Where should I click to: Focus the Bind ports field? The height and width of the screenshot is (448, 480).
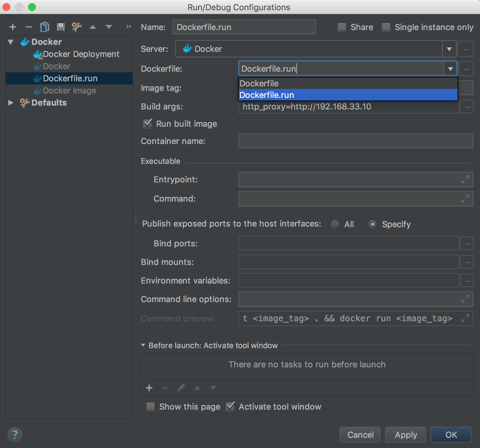click(x=349, y=244)
